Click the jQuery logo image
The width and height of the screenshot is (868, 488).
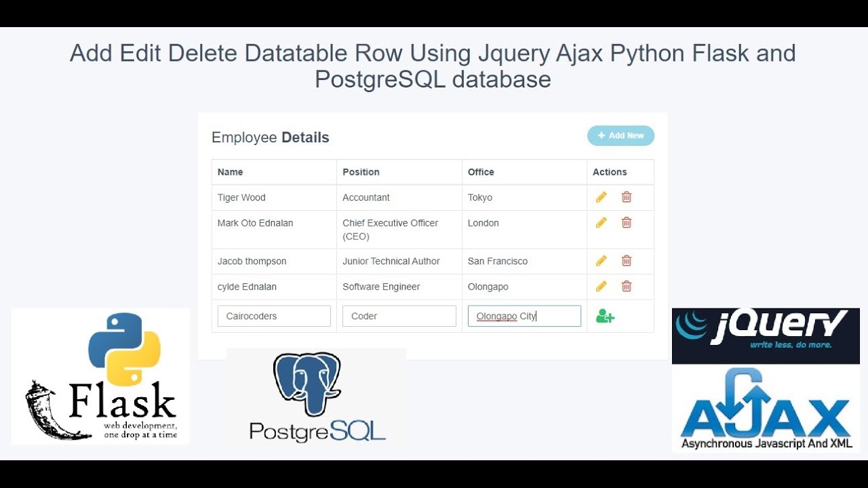(x=766, y=336)
